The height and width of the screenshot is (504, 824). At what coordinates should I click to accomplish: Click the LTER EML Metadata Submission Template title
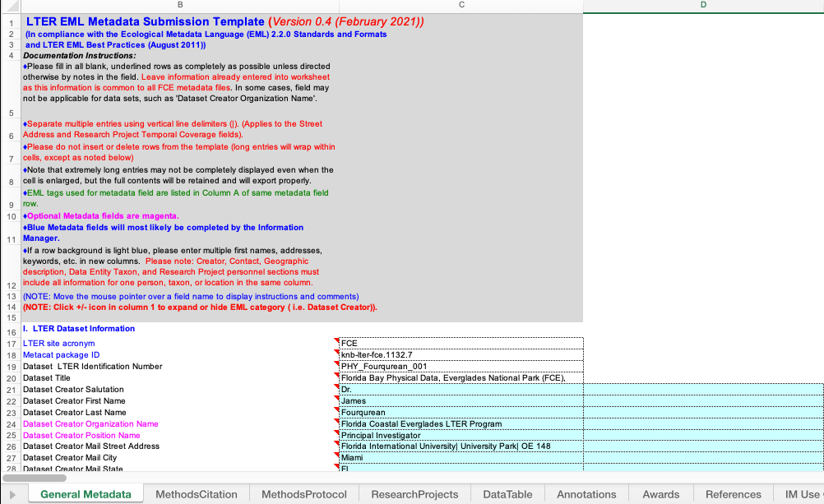pos(145,21)
